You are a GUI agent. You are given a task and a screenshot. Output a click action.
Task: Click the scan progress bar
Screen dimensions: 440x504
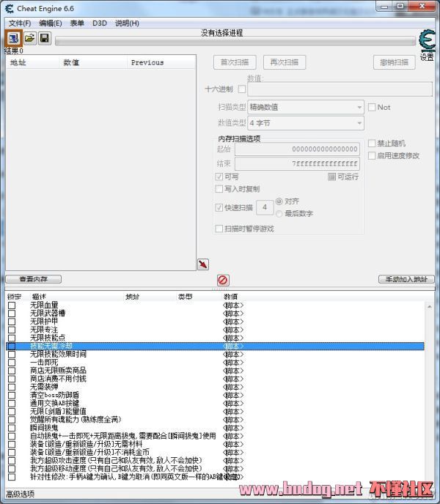click(235, 41)
